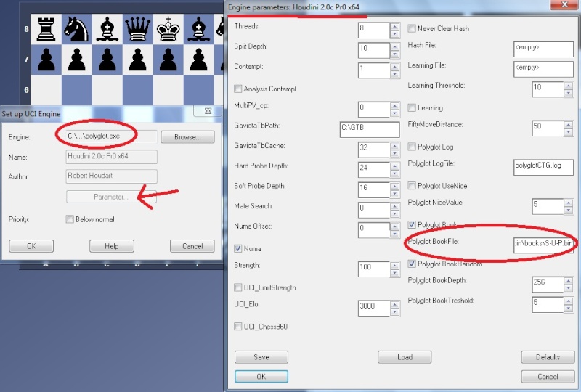Click the Threads value field

[374, 30]
